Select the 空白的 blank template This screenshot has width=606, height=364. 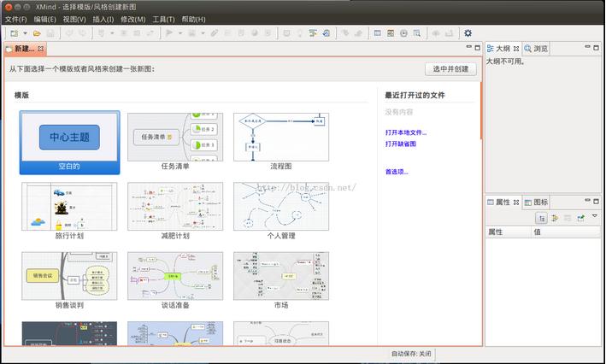[x=69, y=143]
